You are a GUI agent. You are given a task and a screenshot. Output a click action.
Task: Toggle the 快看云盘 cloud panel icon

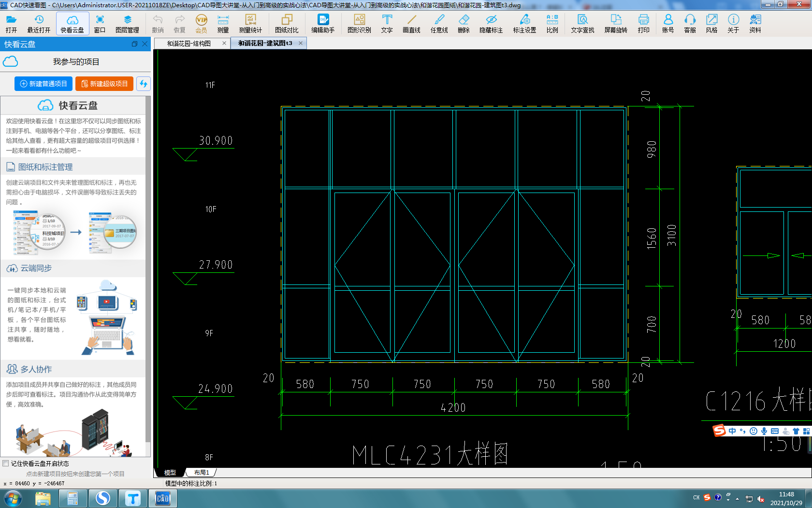point(72,23)
